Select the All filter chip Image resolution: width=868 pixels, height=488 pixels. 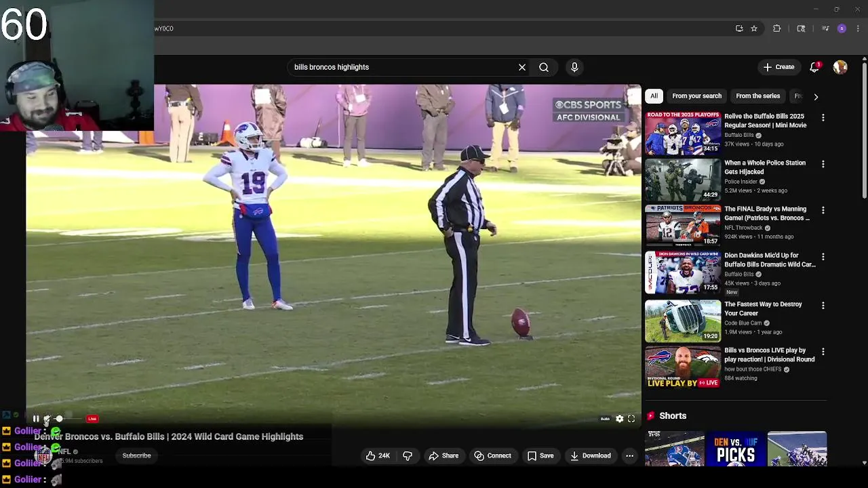[654, 96]
